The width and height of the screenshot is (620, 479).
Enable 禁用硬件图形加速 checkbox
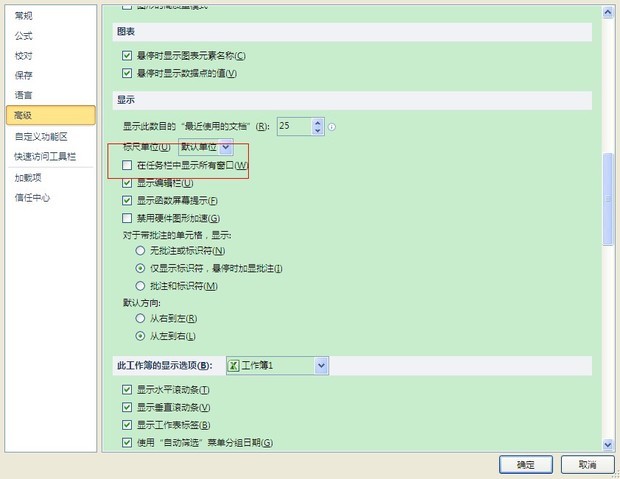[x=127, y=218]
